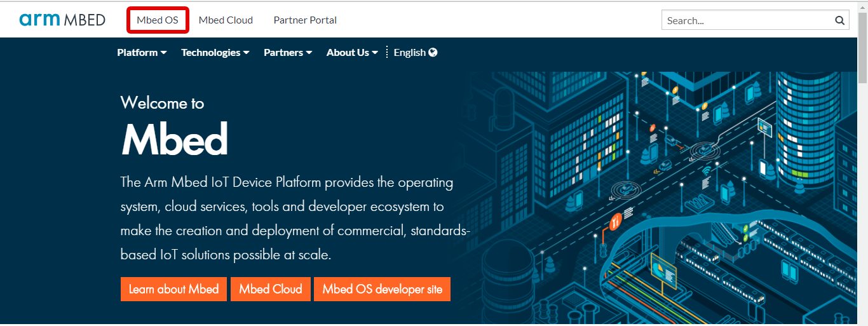
Task: Click the search magnifier icon
Action: (839, 20)
